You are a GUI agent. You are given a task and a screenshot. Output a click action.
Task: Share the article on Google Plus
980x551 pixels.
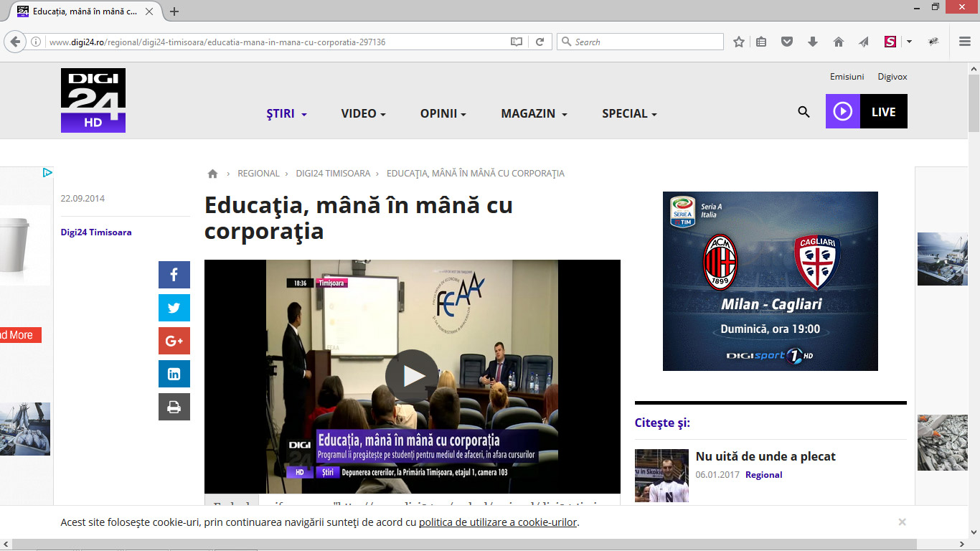coord(174,341)
